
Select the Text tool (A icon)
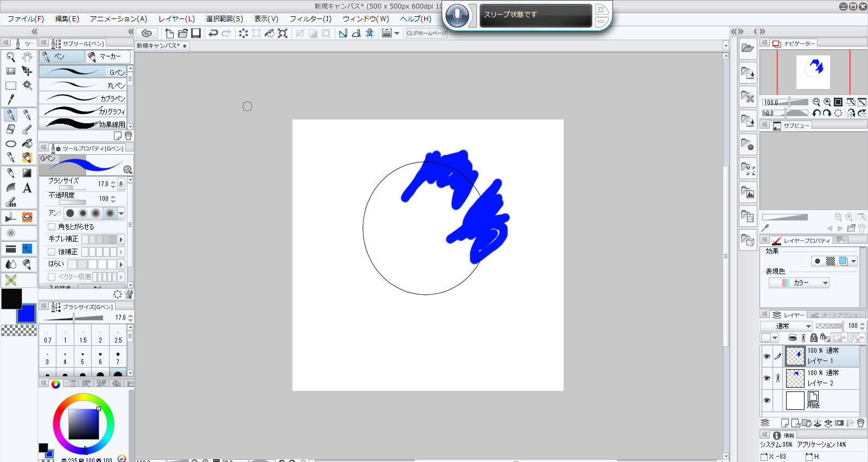click(27, 188)
